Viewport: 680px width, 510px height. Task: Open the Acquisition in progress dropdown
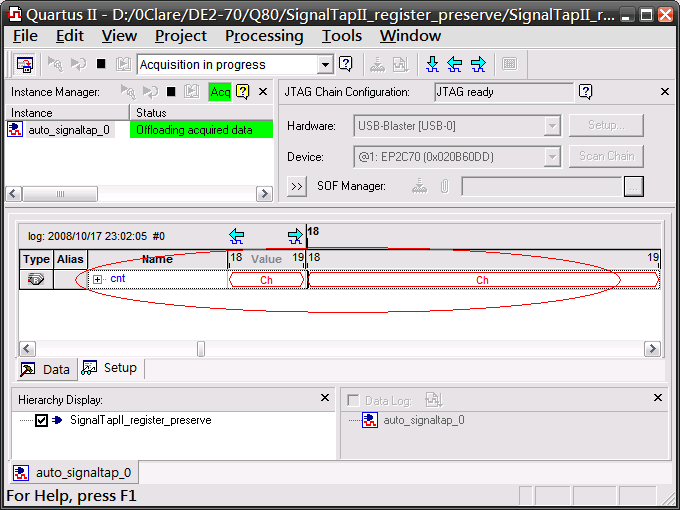325,65
